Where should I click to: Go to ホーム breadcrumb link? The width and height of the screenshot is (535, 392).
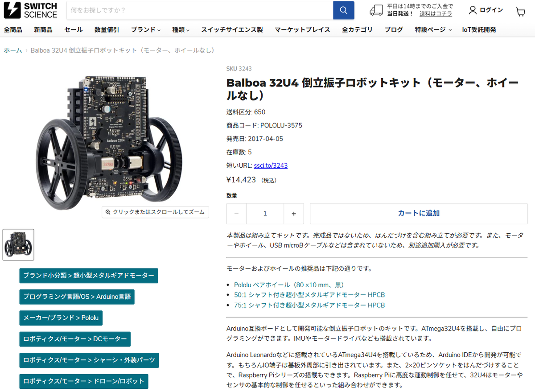point(13,50)
